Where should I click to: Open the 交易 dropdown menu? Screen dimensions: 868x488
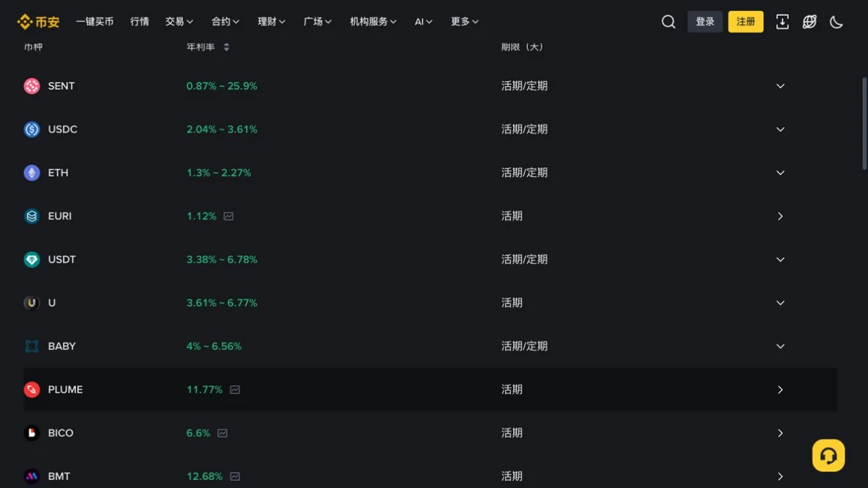click(x=179, y=22)
